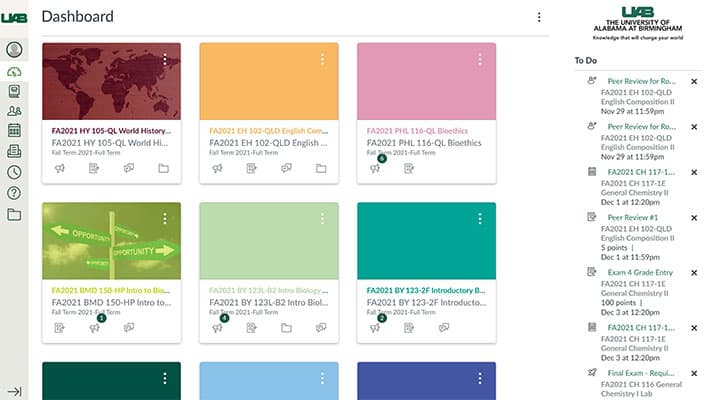This screenshot has width=710, height=400.
Task: Open options menu on World History card
Action: click(x=165, y=59)
